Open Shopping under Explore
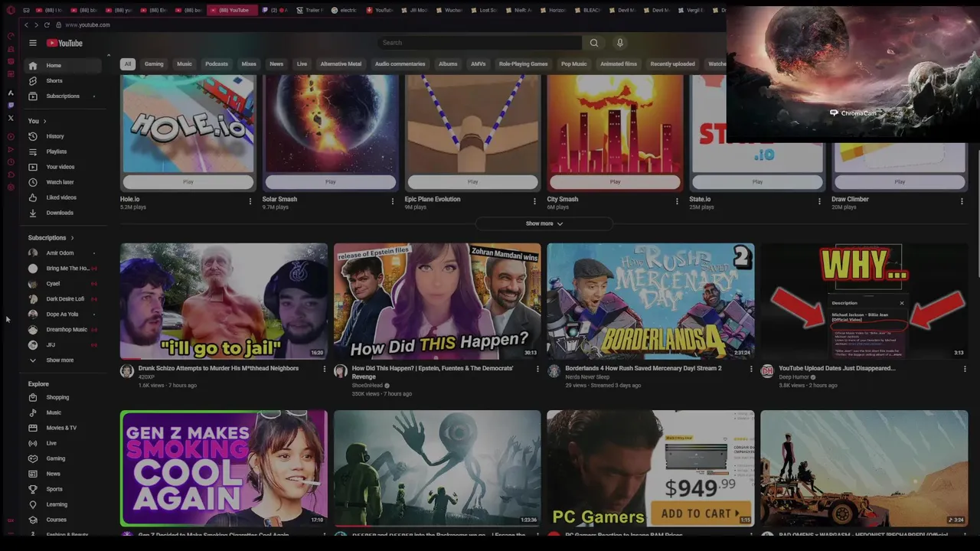The width and height of the screenshot is (980, 551). coord(63,397)
